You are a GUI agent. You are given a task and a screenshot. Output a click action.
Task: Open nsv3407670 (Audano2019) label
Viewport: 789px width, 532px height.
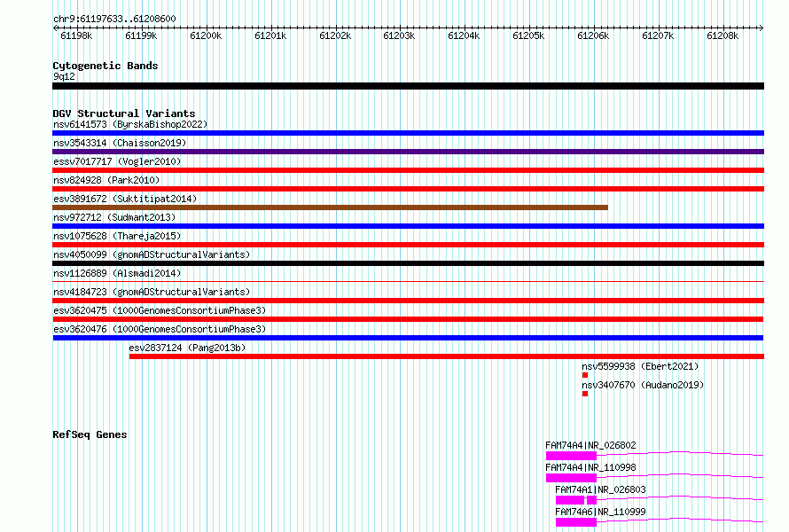643,385
